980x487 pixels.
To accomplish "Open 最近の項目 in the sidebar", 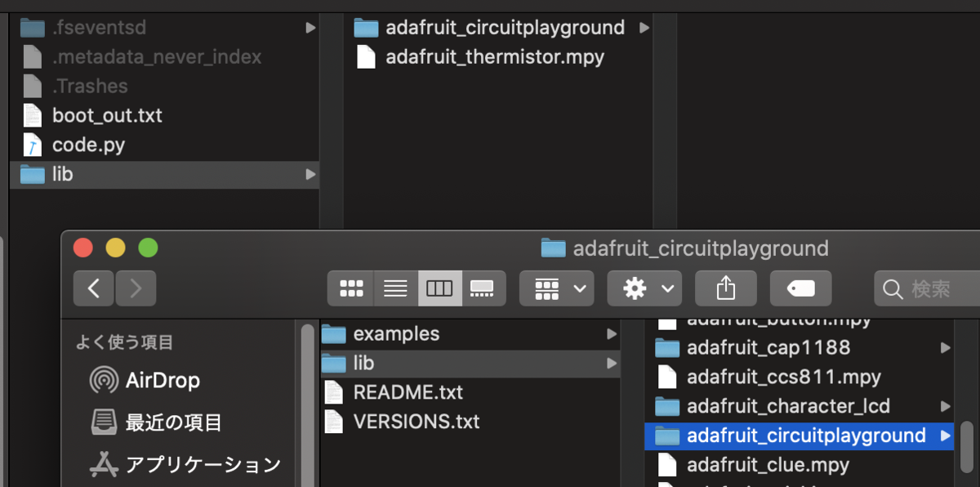I will point(156,422).
